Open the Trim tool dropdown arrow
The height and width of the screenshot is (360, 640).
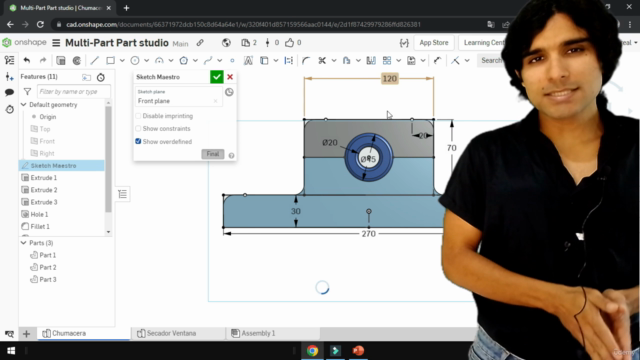point(334,60)
